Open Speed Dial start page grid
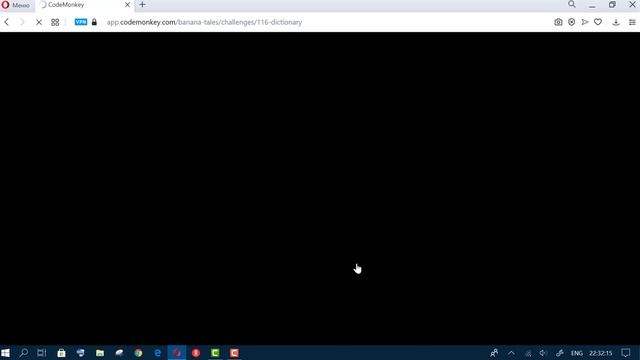This screenshot has height=360, width=640. click(55, 22)
